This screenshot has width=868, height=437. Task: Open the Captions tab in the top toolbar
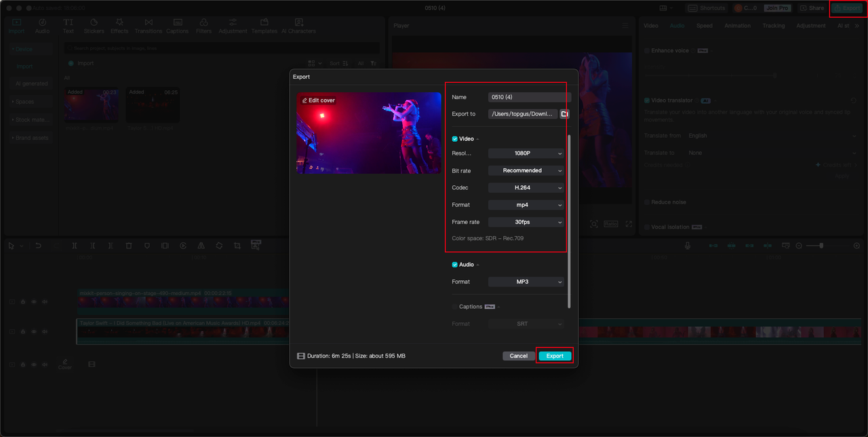(x=177, y=26)
